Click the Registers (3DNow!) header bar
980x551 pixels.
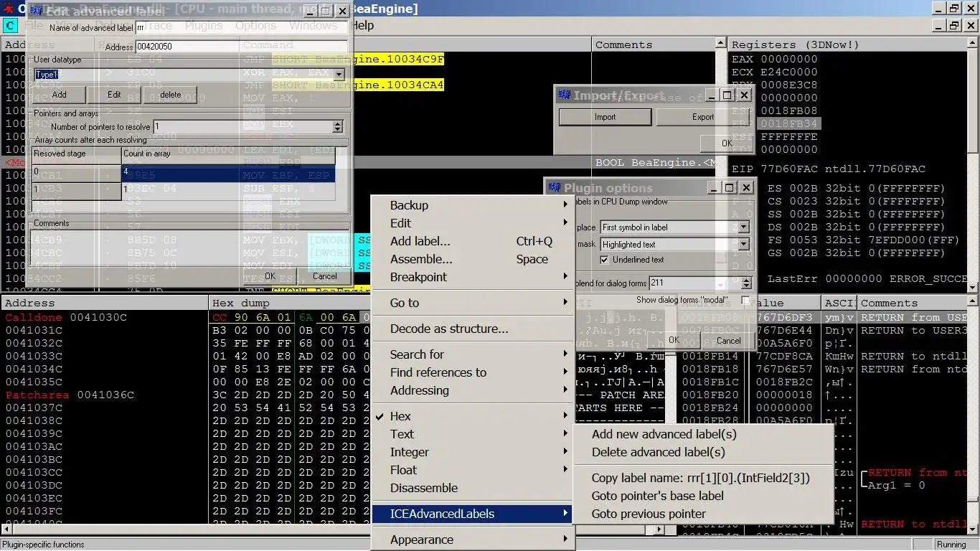(847, 44)
